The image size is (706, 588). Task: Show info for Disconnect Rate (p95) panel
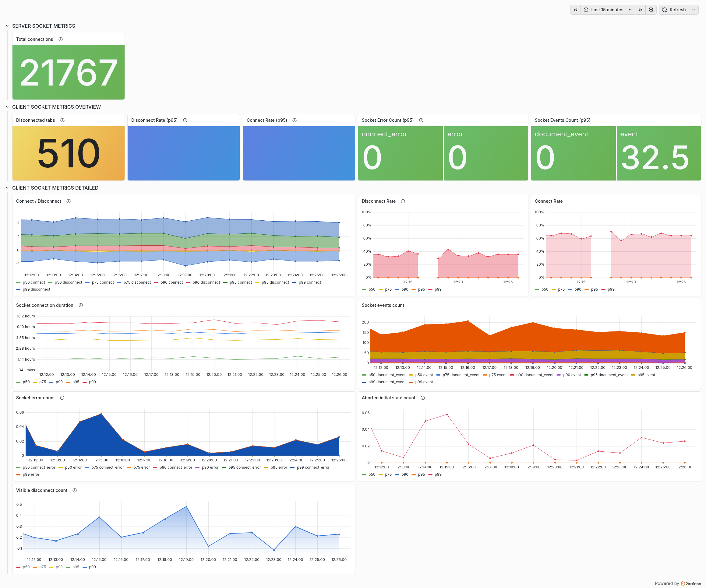point(185,120)
